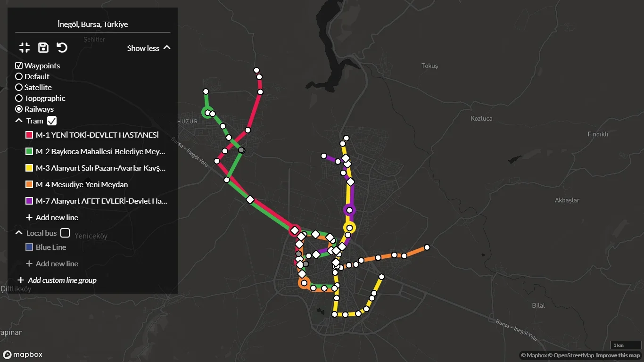
Task: Collapse the Tram line group
Action: (x=19, y=121)
